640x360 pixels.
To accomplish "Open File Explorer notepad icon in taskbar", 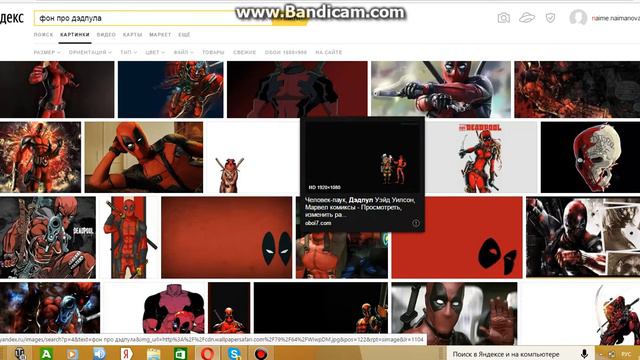I will (153, 353).
